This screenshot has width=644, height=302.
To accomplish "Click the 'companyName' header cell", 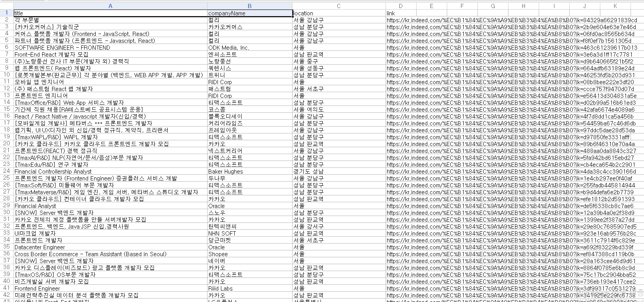I will 250,13.
